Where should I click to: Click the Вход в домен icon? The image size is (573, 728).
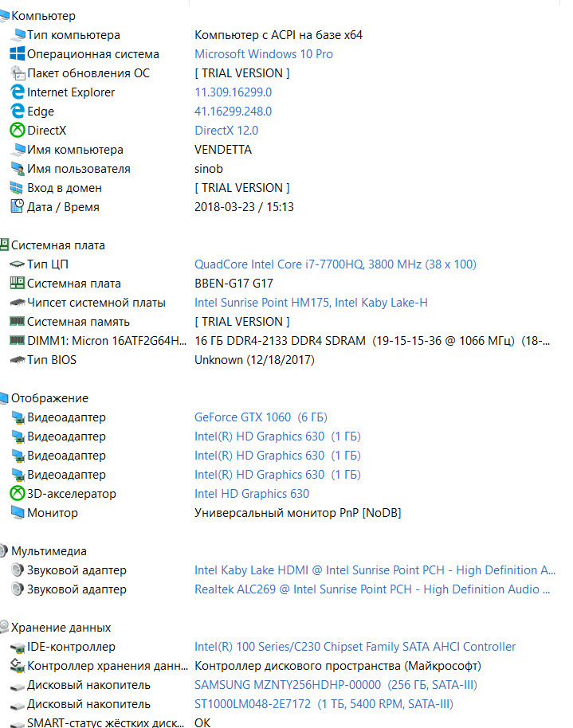(16, 187)
